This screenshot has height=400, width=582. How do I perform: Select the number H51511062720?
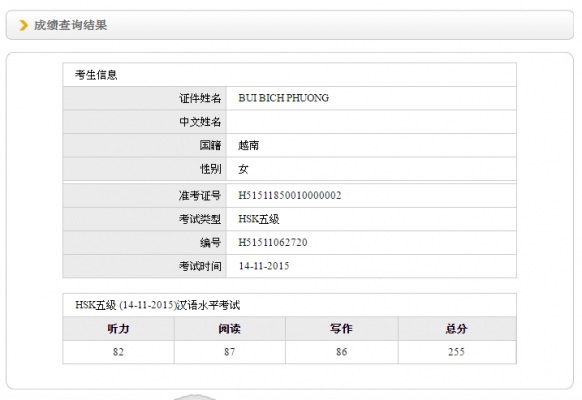click(273, 242)
